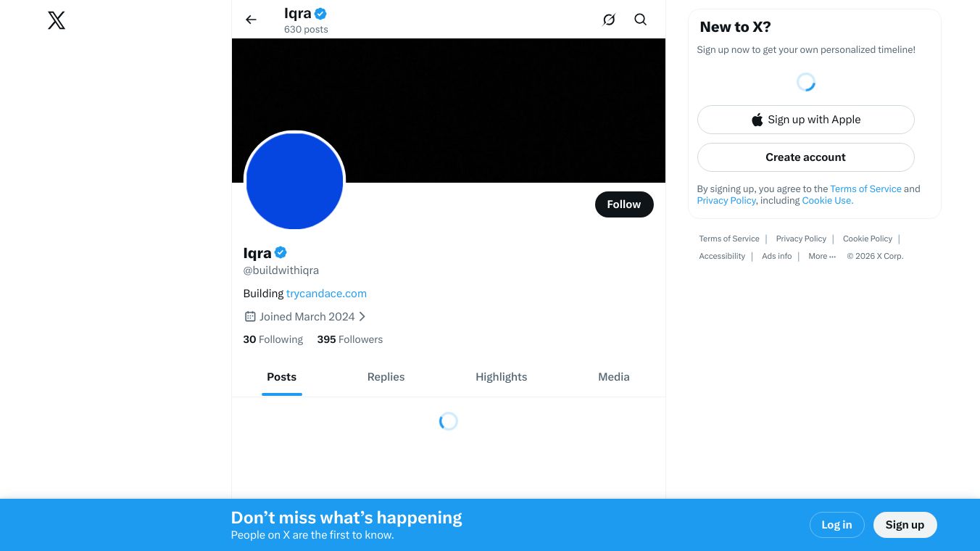This screenshot has height=551, width=980.
Task: Open the Privacy Policy footer link
Action: [x=800, y=239]
